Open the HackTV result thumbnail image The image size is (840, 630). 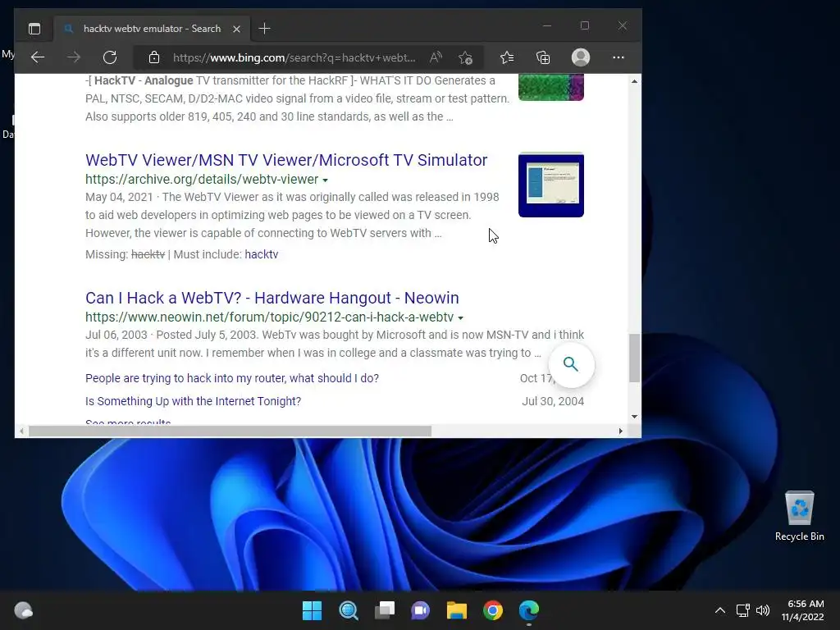pyautogui.click(x=551, y=87)
